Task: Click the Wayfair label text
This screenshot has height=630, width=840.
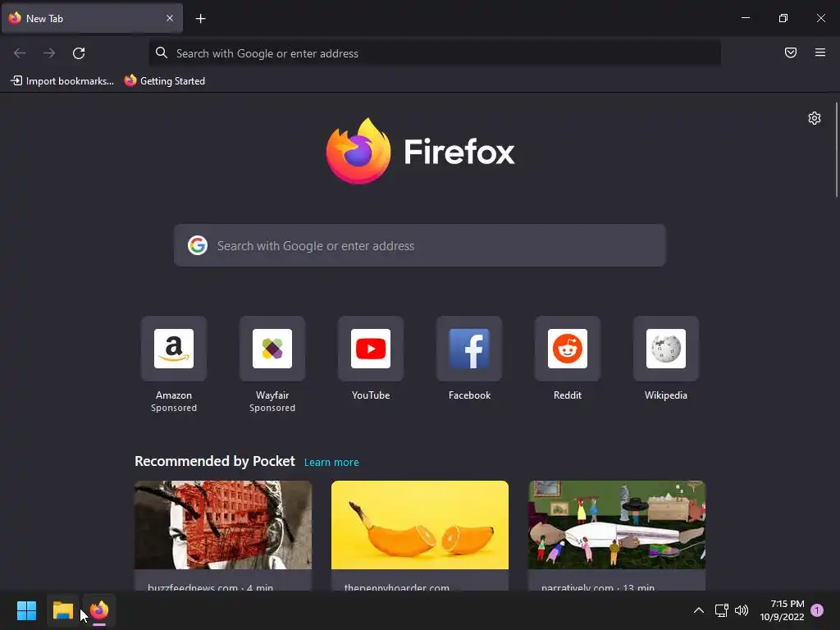Action: (272, 395)
